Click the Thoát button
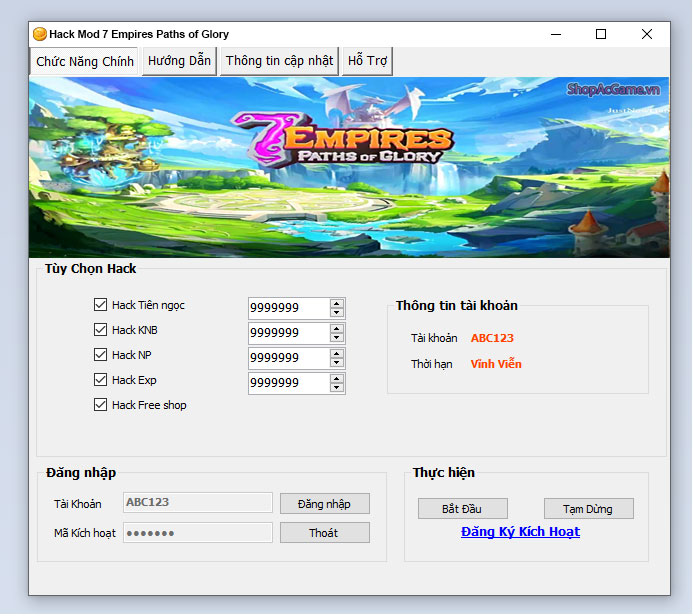This screenshot has width=693, height=616. click(325, 533)
